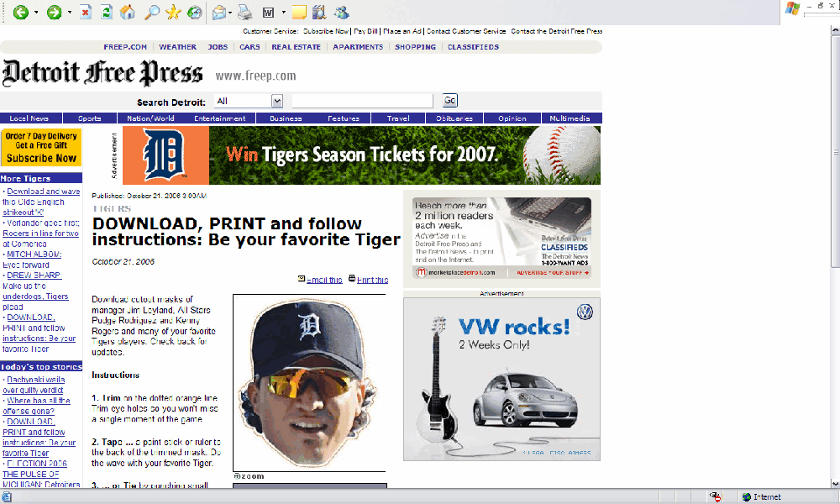Open the browser Search pane
Viewport: 840px width, 504px height.
(x=152, y=12)
